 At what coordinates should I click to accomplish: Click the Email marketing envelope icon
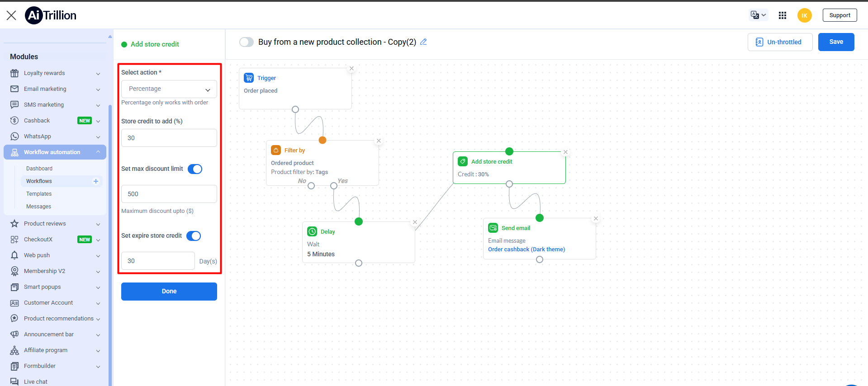point(14,89)
